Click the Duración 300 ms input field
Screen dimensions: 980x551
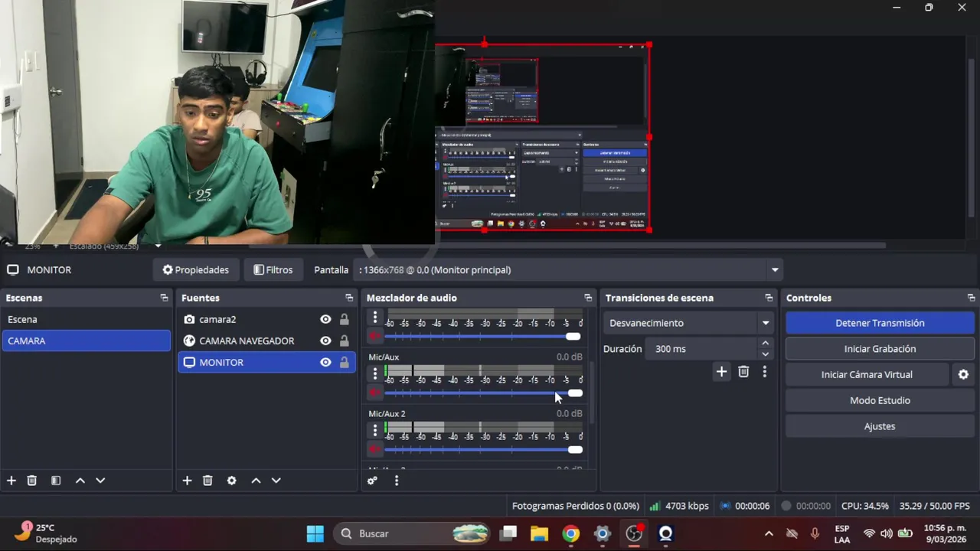702,349
